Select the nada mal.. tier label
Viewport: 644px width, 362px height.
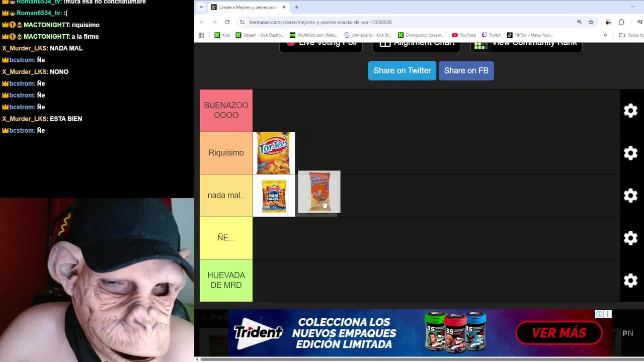226,195
